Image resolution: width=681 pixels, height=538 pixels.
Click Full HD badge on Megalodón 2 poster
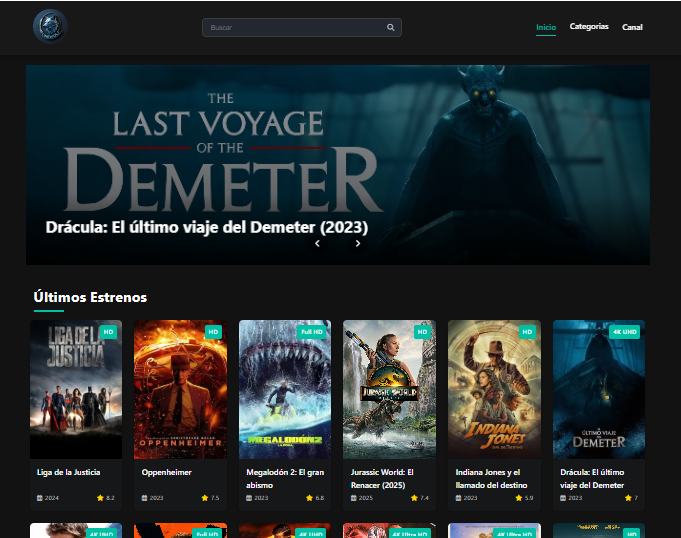pyautogui.click(x=312, y=332)
